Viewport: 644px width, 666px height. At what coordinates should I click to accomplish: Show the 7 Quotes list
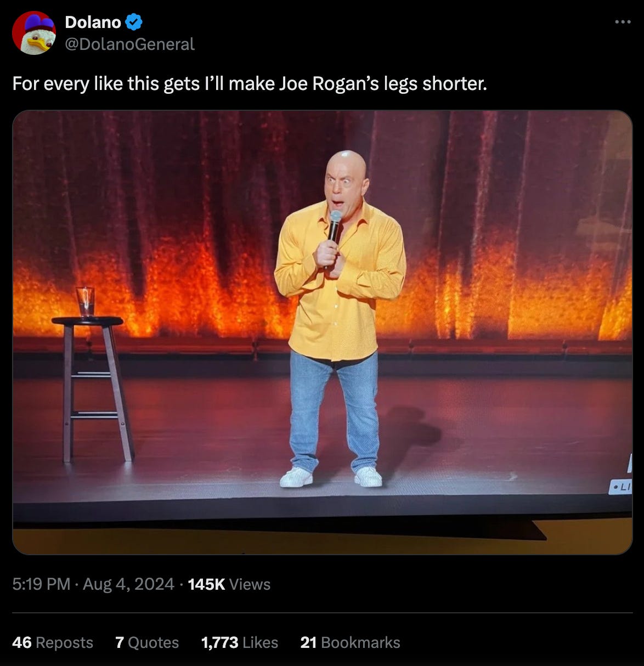click(147, 642)
